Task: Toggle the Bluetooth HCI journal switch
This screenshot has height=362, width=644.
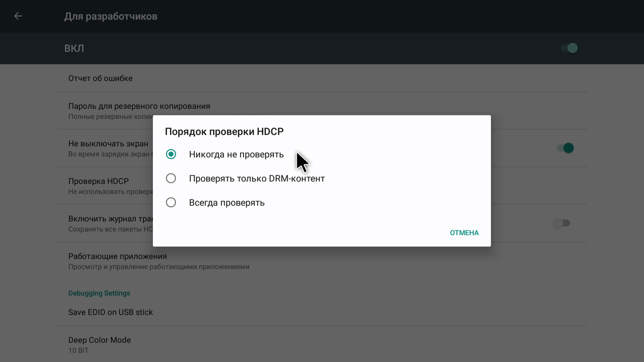Action: point(561,223)
